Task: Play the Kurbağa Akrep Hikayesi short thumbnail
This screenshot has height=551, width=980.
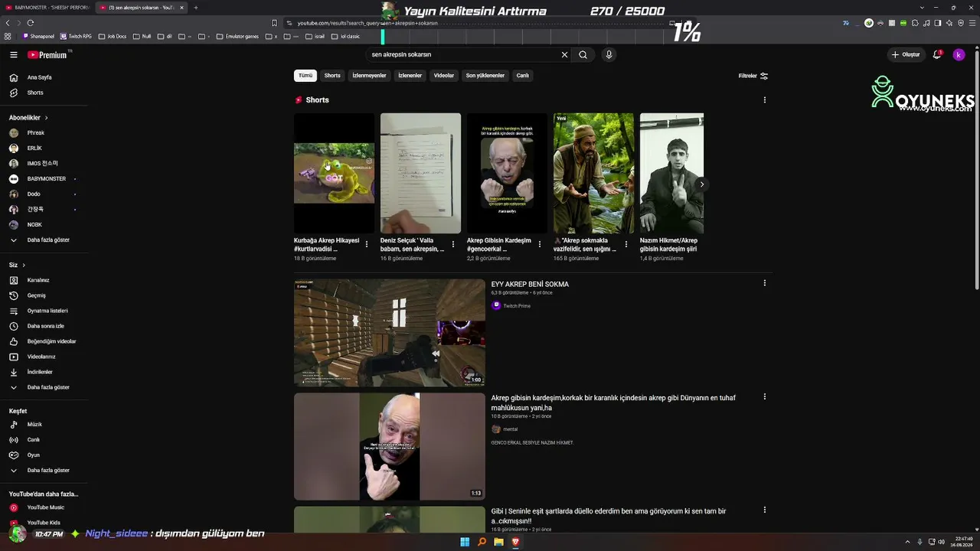Action: click(335, 173)
